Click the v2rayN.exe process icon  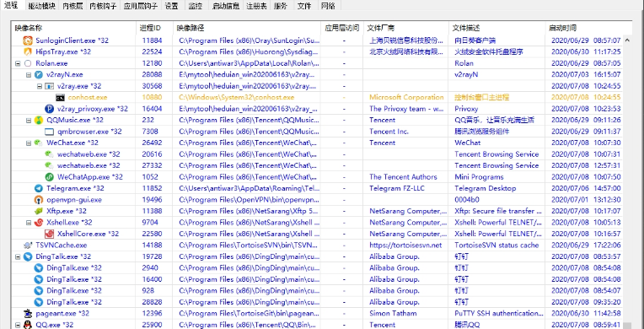tap(39, 74)
